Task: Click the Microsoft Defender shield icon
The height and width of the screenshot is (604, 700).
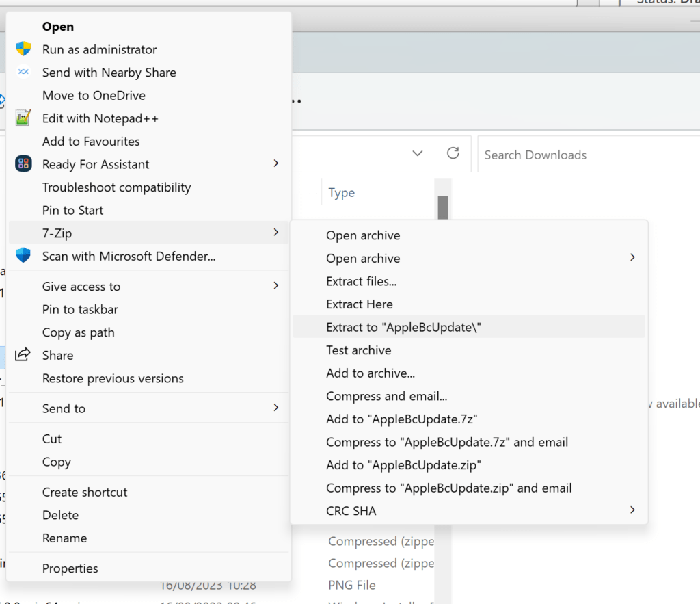Action: [23, 255]
